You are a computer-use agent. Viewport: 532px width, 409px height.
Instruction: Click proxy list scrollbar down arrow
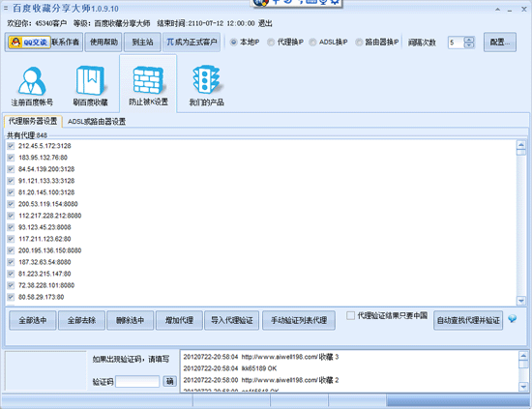click(520, 301)
